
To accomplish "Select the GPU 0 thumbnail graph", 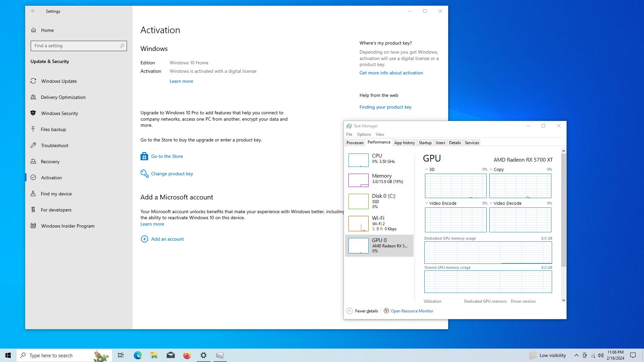I will [x=359, y=246].
